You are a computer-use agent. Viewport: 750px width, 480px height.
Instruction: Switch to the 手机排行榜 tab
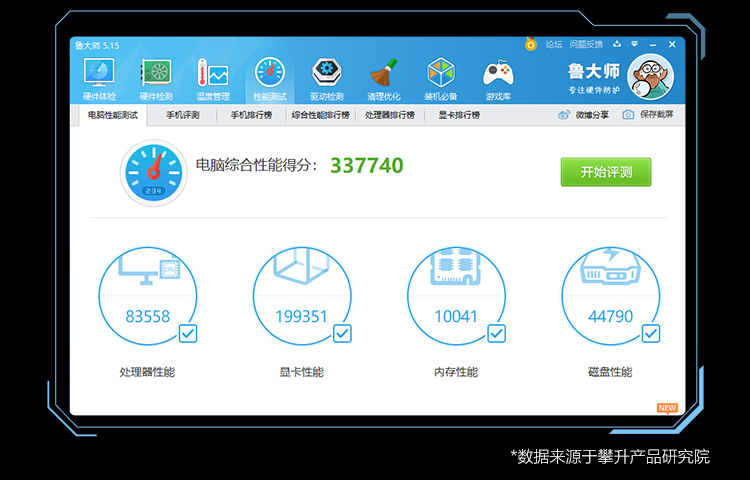click(x=251, y=115)
